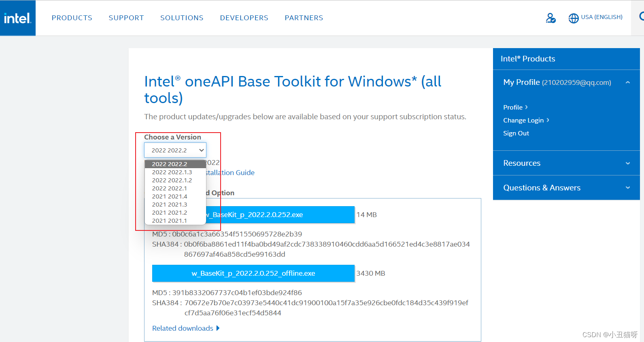Open the PRODUCTS menu
The width and height of the screenshot is (644, 342).
[72, 18]
